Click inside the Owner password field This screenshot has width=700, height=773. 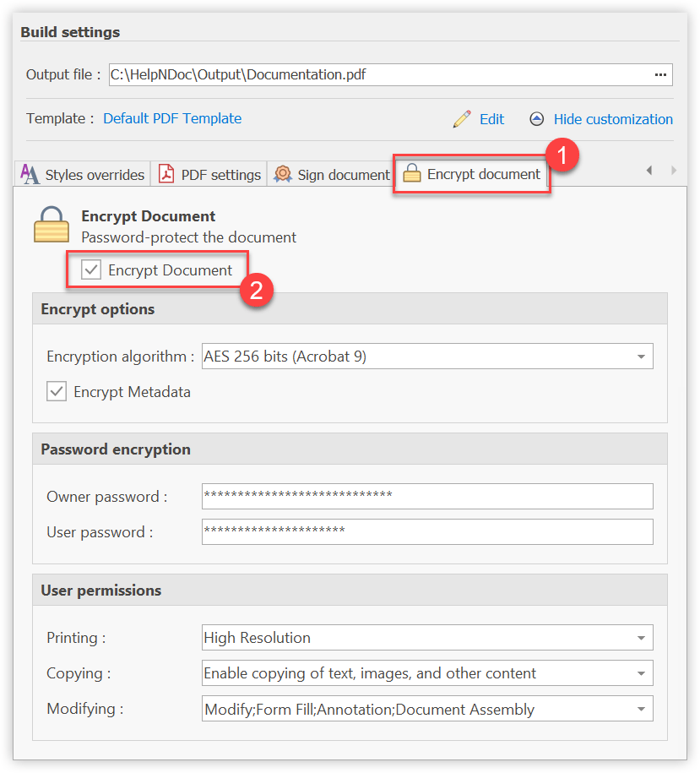(422, 496)
